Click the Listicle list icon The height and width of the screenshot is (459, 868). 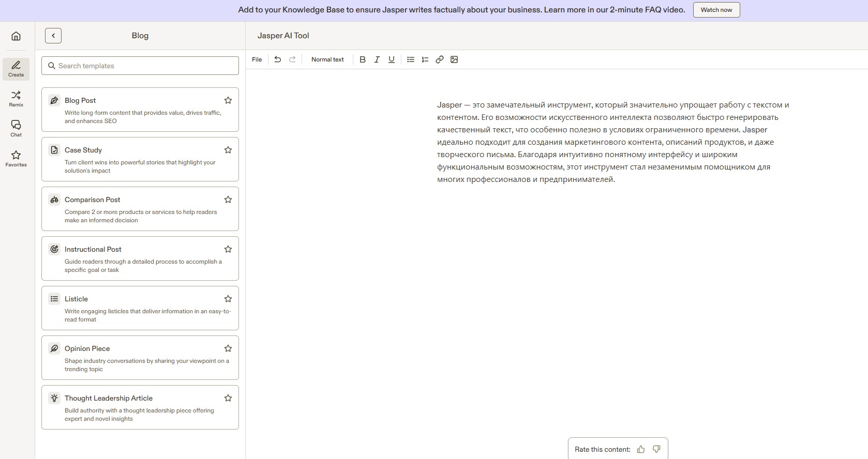click(54, 299)
